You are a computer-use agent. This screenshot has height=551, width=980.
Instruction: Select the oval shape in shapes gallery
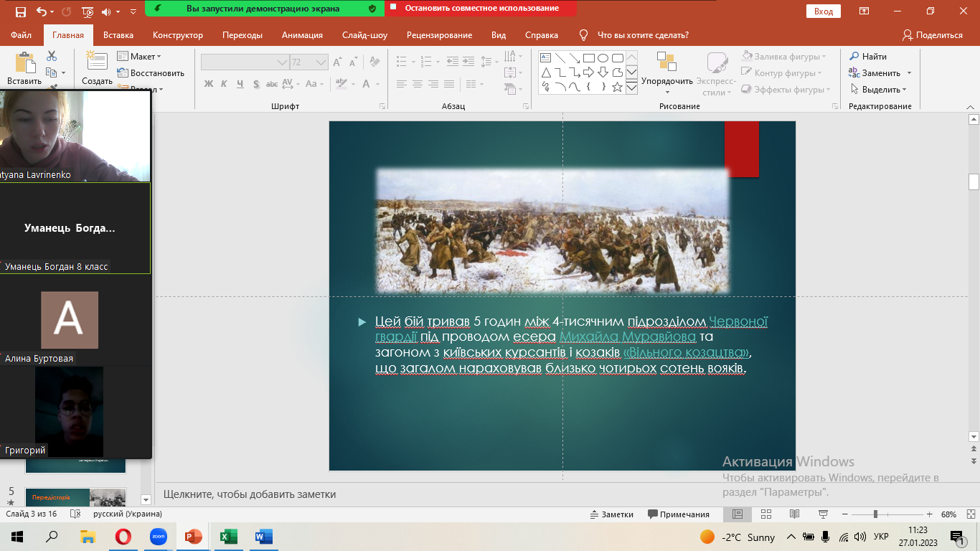click(603, 58)
